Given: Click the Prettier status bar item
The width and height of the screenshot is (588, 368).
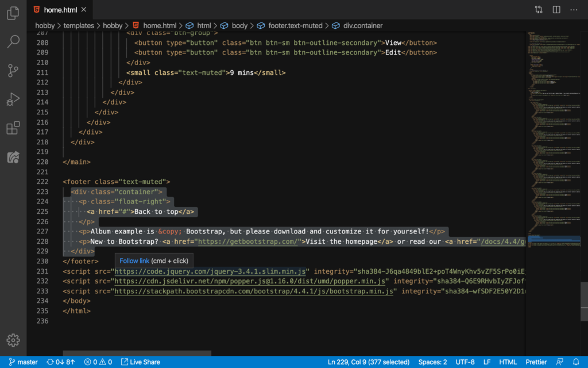Looking at the screenshot, I should (x=536, y=362).
